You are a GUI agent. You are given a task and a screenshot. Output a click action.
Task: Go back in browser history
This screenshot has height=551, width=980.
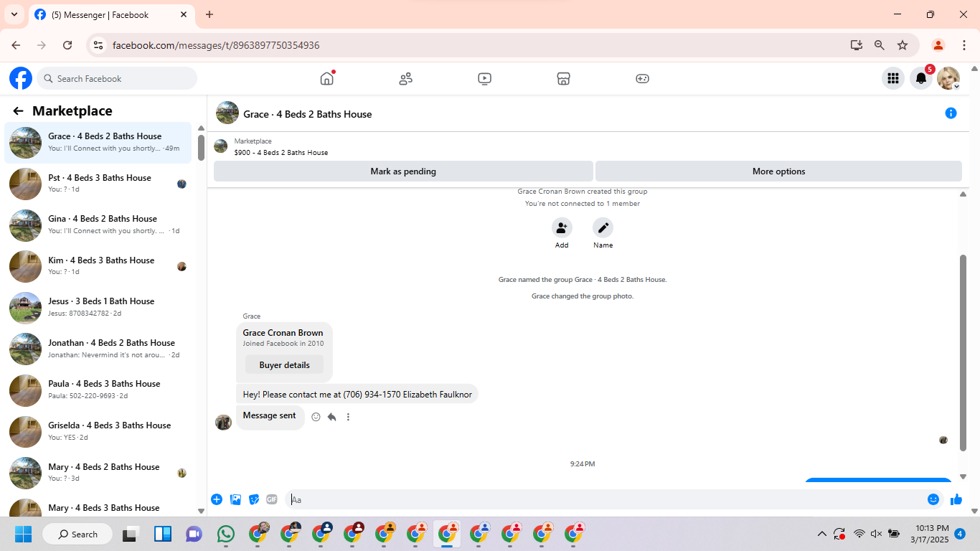tap(16, 45)
